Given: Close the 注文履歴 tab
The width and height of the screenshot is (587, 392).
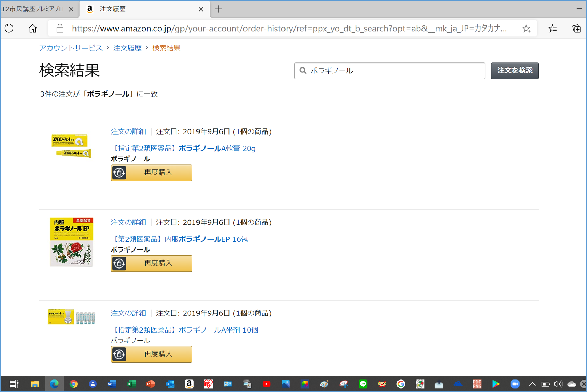Looking at the screenshot, I should click(201, 9).
